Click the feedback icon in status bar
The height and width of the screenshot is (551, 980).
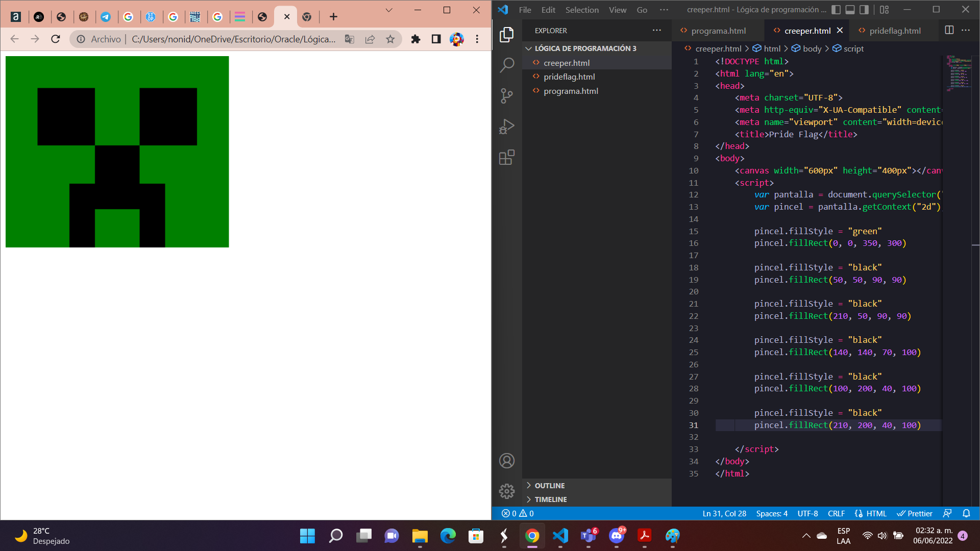pos(947,513)
